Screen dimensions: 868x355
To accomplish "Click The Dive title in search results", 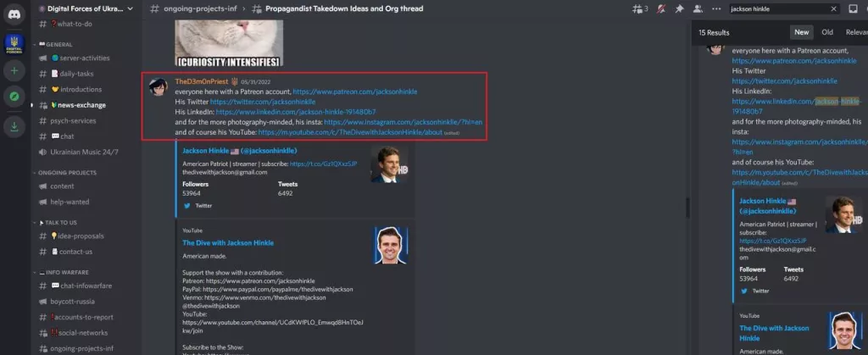I will coord(775,333).
